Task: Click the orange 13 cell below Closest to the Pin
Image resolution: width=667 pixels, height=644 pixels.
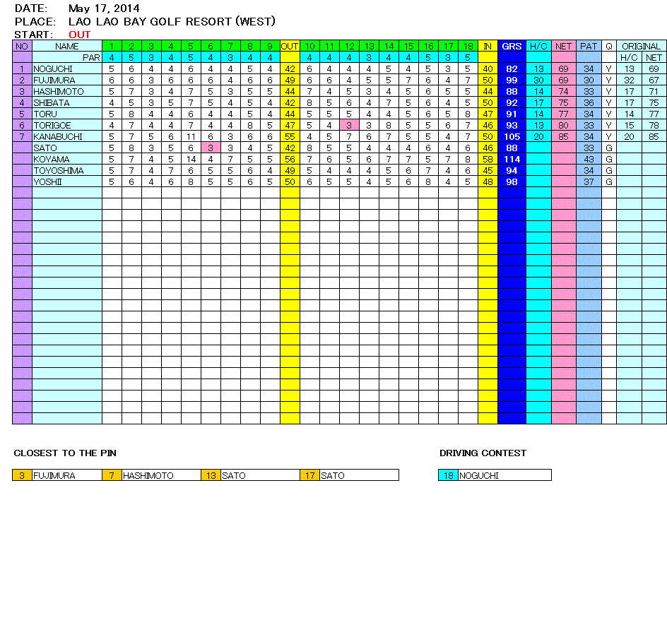Action: click(211, 476)
